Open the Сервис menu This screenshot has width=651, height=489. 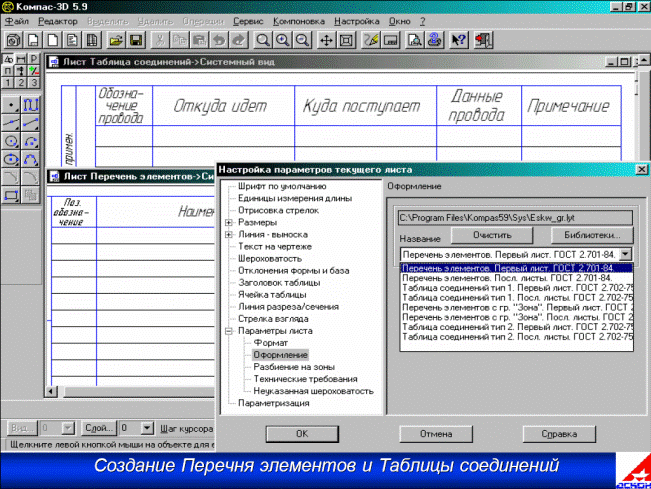click(x=248, y=21)
